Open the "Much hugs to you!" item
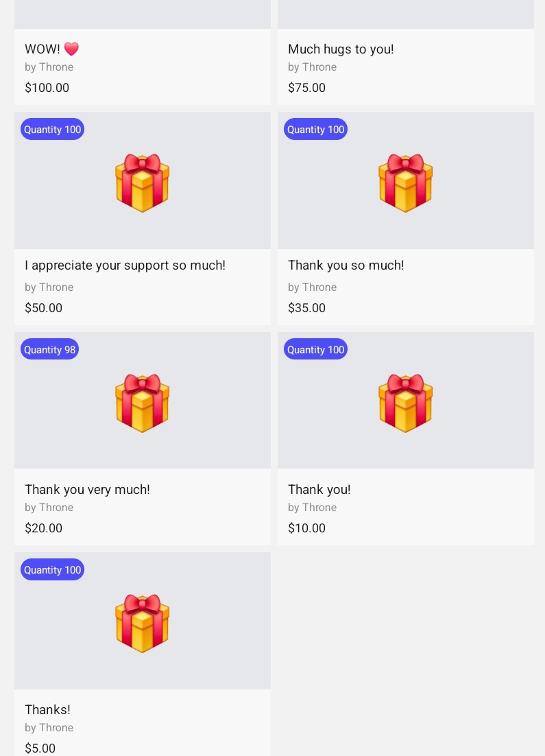This screenshot has width=545, height=756. (341, 49)
